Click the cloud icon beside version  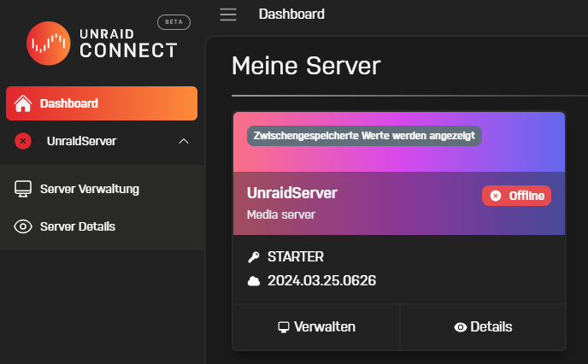(254, 281)
